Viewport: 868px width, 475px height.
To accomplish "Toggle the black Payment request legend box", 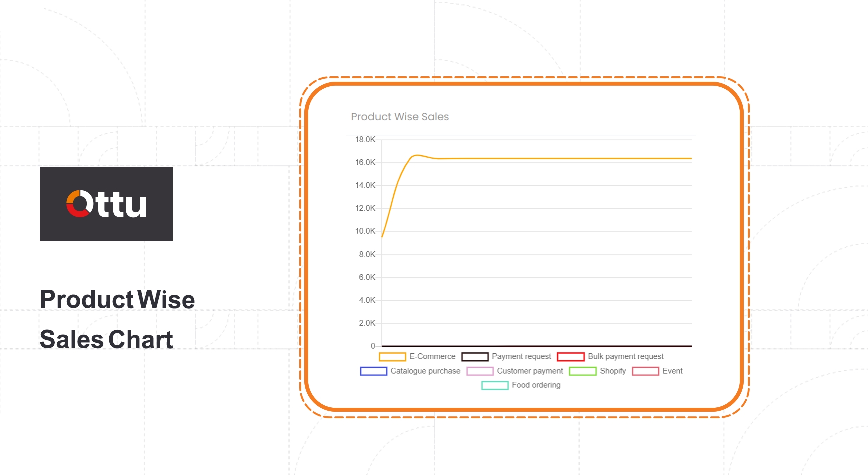I will pyautogui.click(x=474, y=357).
